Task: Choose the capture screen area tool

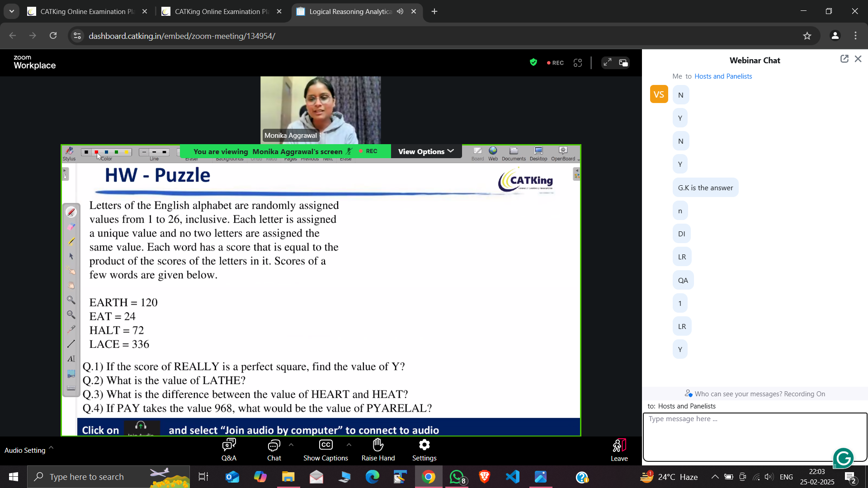Action: click(x=71, y=373)
